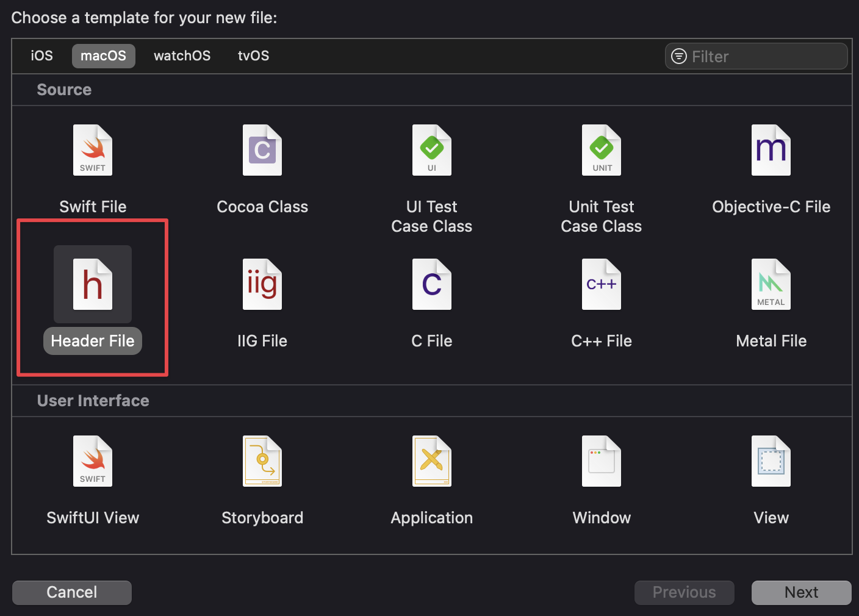
Task: Click the Swift File label
Action: pos(93,207)
